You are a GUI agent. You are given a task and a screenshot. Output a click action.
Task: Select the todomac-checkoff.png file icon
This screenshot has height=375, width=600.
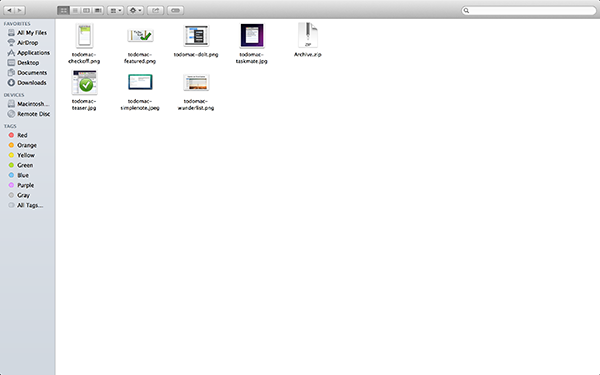[x=84, y=36]
